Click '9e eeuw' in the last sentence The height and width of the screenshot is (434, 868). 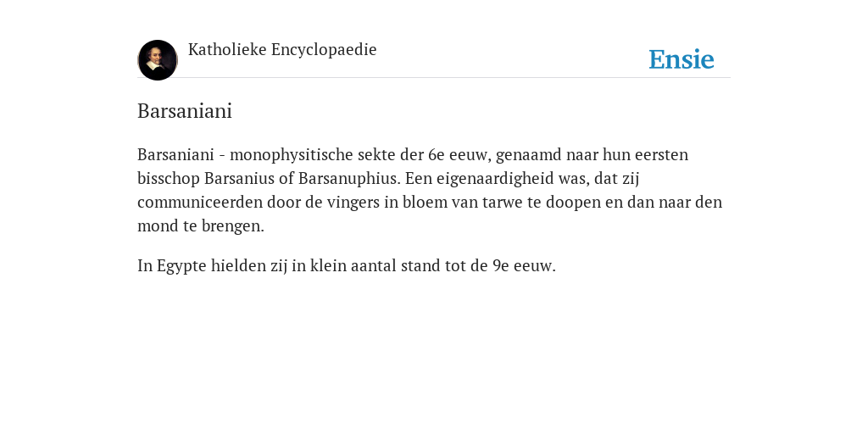(x=524, y=266)
